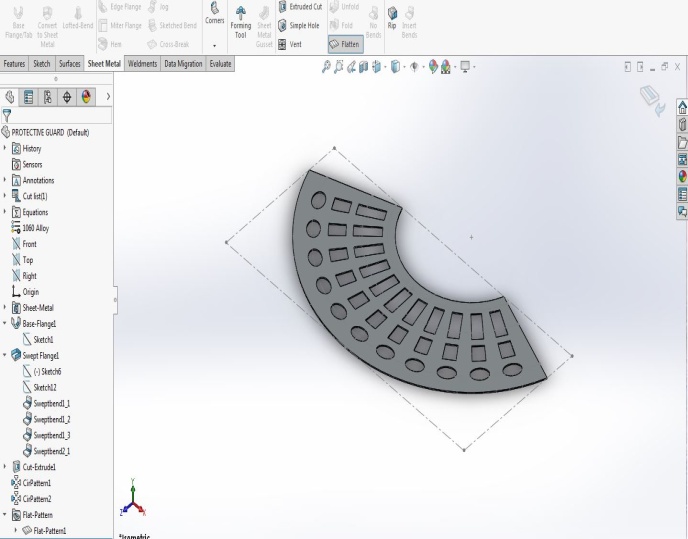
Task: Open the Corners dropdown arrow
Action: [215, 45]
